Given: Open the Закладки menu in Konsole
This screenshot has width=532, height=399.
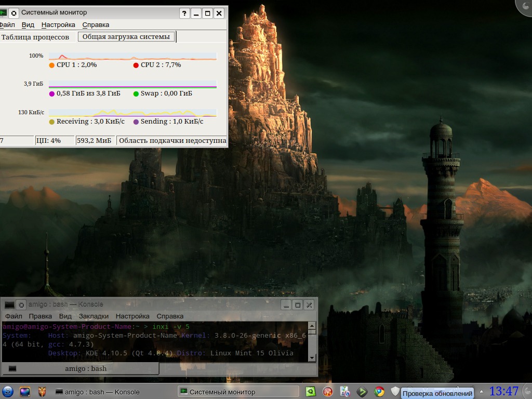Looking at the screenshot, I should (x=94, y=316).
